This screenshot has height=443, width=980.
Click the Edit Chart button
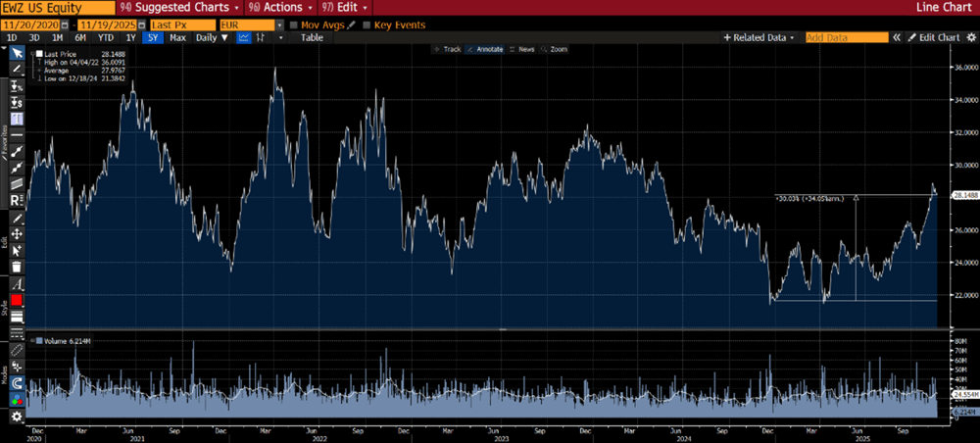pos(932,37)
